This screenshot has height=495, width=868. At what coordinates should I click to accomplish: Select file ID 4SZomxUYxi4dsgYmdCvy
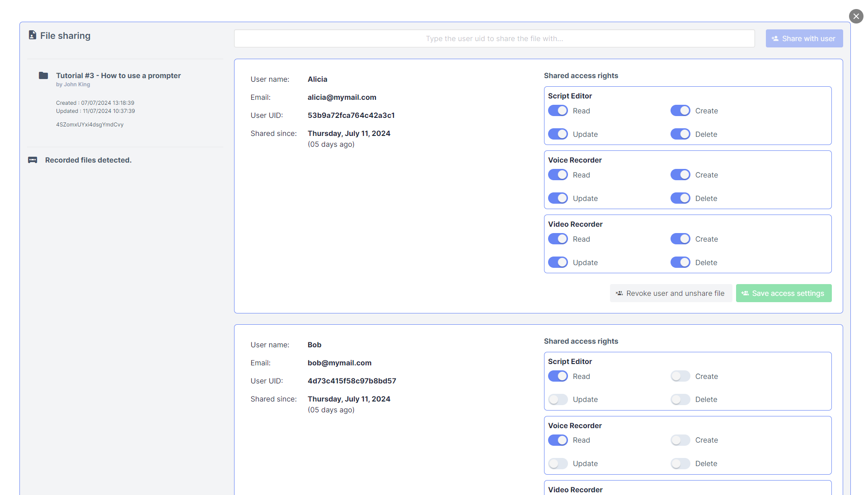tap(89, 125)
